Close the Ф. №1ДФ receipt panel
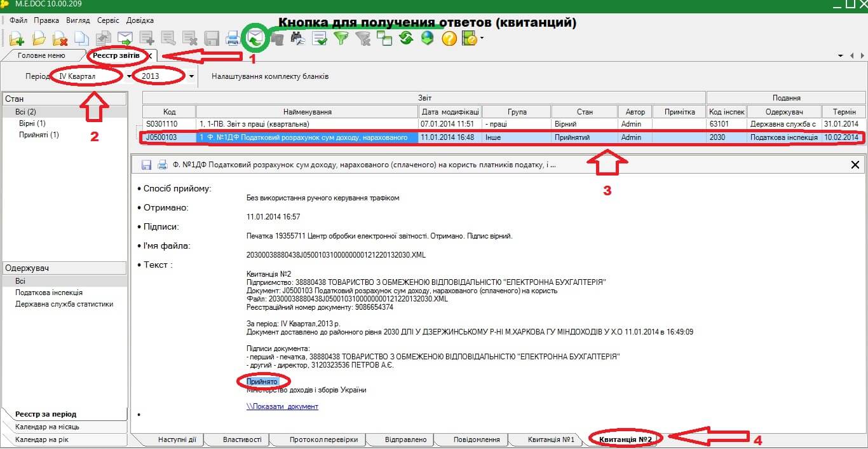The height and width of the screenshot is (449, 868). pos(855,165)
